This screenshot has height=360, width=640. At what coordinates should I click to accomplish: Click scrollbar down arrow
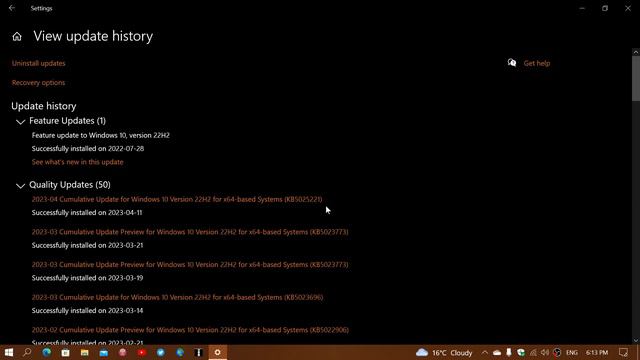click(636, 340)
